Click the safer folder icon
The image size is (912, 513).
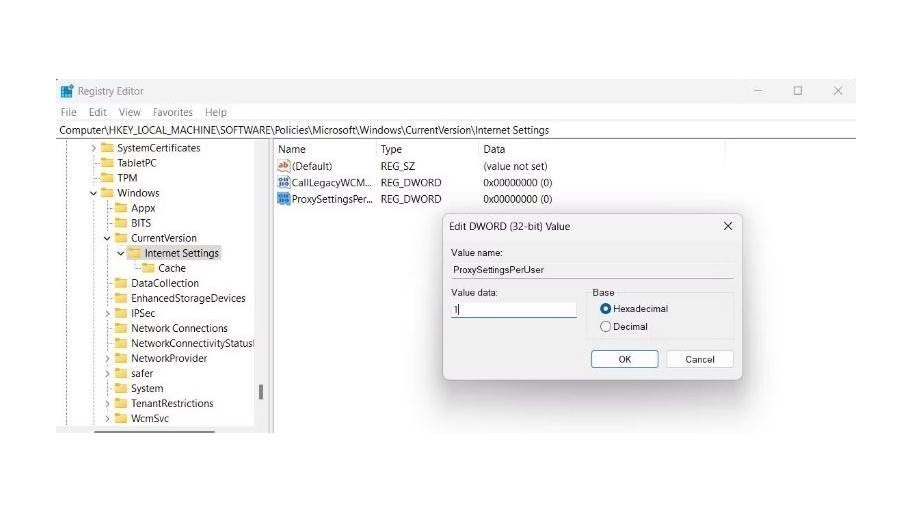click(121, 373)
